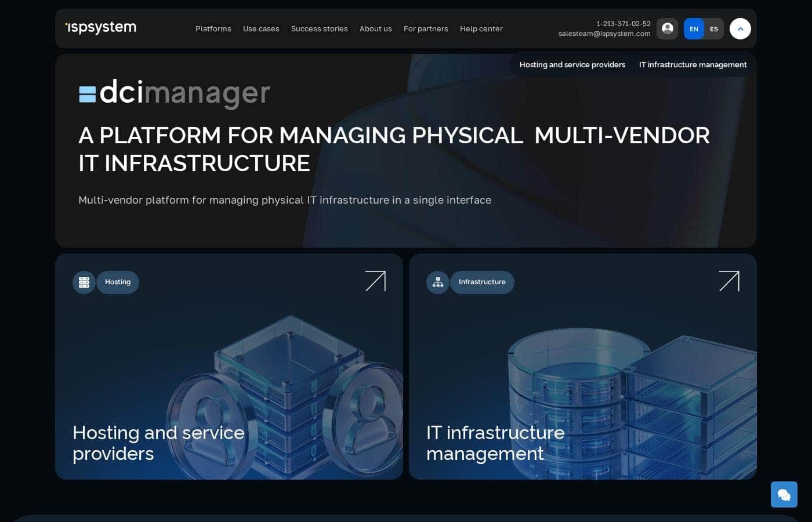Open Hosting and service providers card title
The height and width of the screenshot is (522, 812).
pos(158,443)
